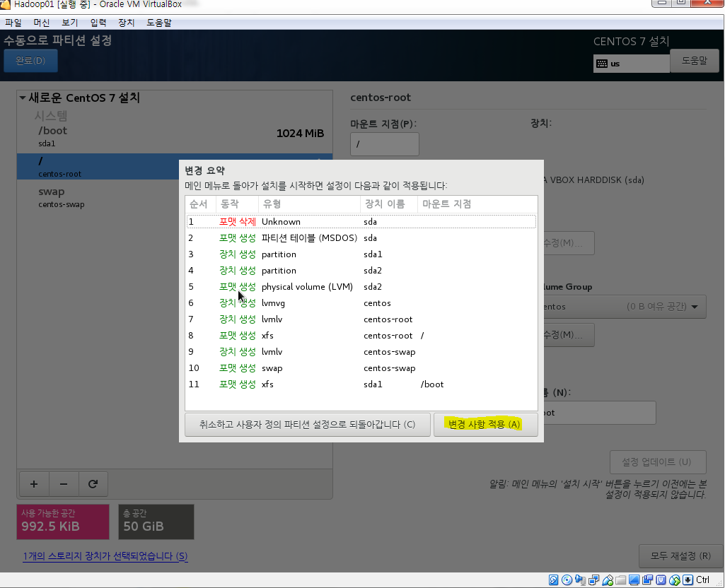Click the mouse integration status icon

click(x=675, y=580)
